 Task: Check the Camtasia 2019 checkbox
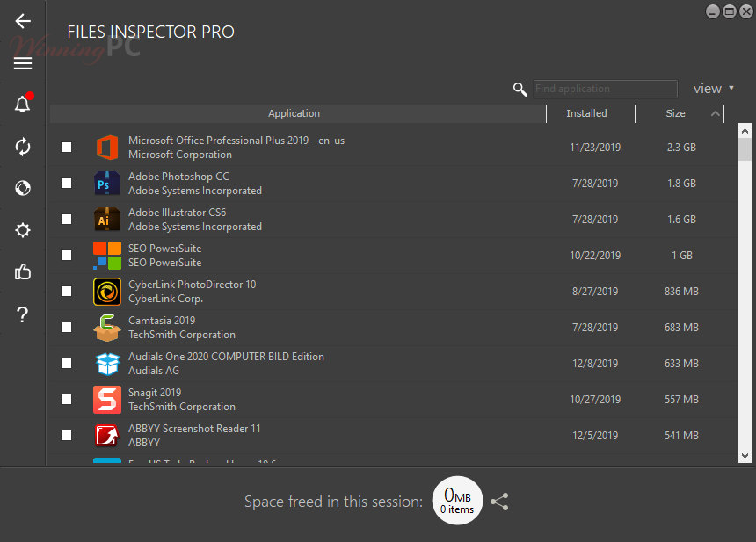click(x=67, y=328)
